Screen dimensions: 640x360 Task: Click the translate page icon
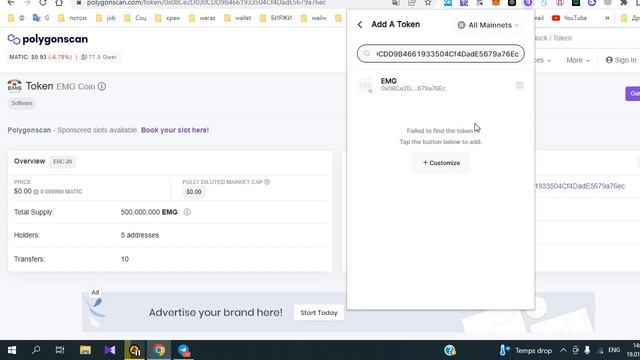[396, 3]
